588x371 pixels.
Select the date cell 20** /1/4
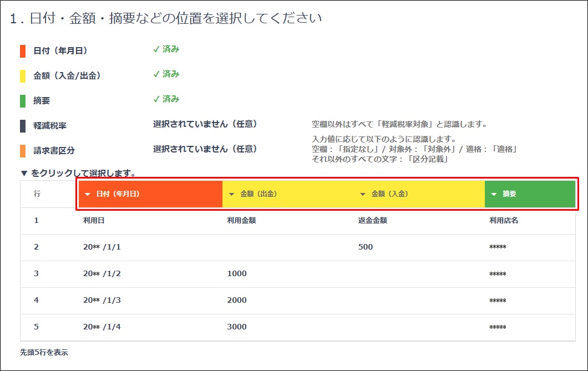(x=102, y=327)
